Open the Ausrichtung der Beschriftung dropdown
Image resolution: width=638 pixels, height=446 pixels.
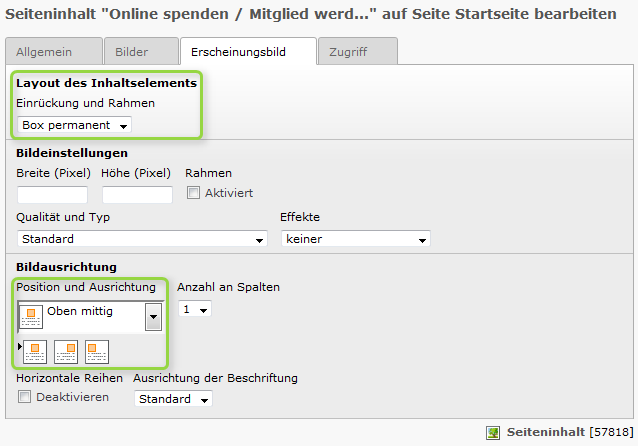coord(174,399)
